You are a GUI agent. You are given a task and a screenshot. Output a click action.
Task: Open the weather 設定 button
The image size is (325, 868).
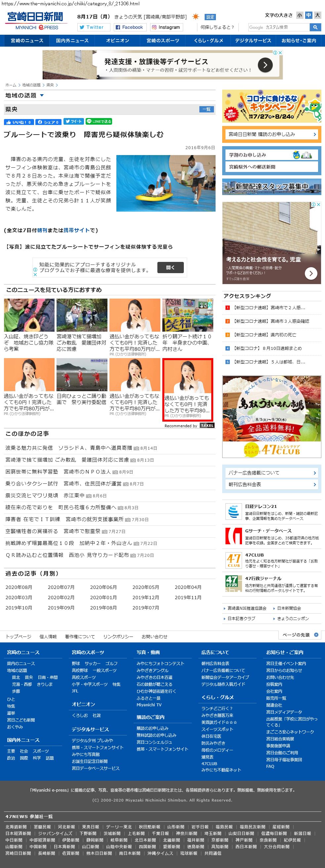pyautogui.click(x=210, y=17)
